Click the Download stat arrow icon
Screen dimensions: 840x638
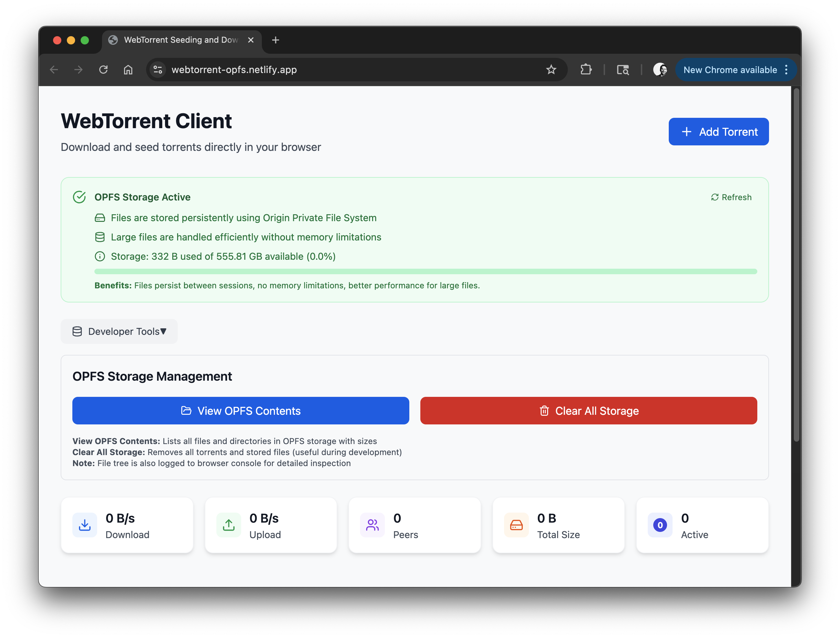click(x=84, y=525)
